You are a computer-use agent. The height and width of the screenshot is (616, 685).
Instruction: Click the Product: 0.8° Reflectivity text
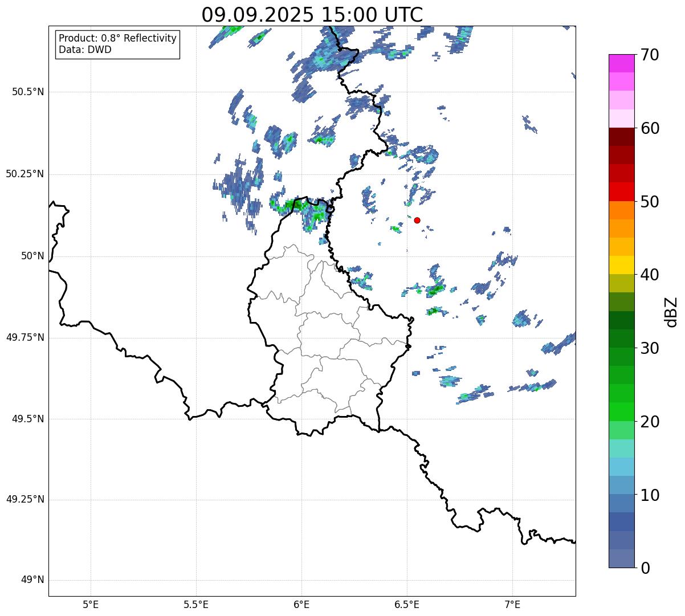(x=117, y=38)
